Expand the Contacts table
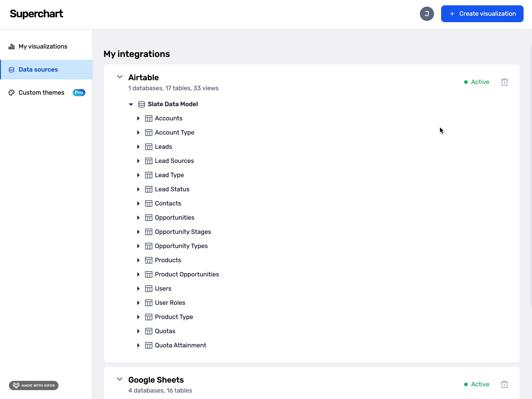The width and height of the screenshot is (532, 399). (x=138, y=203)
